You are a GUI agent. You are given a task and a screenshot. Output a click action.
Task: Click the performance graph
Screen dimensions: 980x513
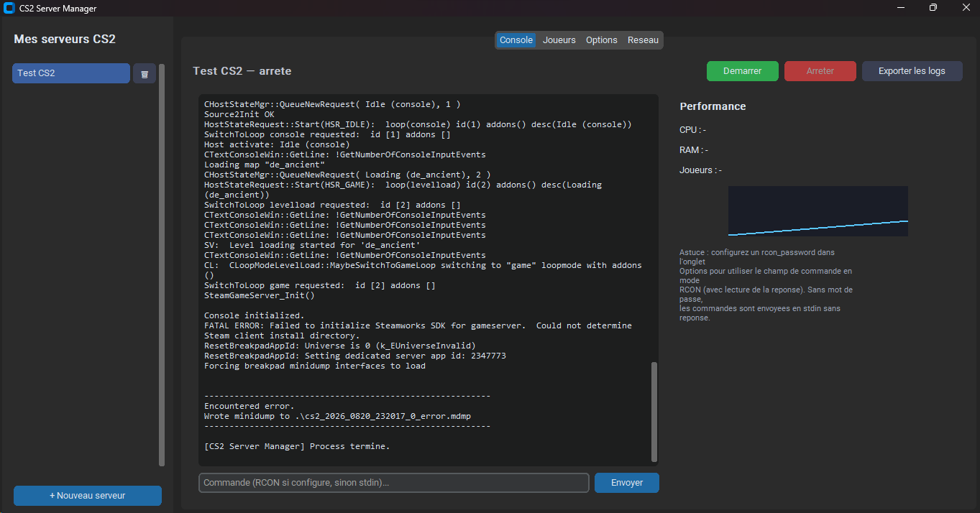[818, 211]
